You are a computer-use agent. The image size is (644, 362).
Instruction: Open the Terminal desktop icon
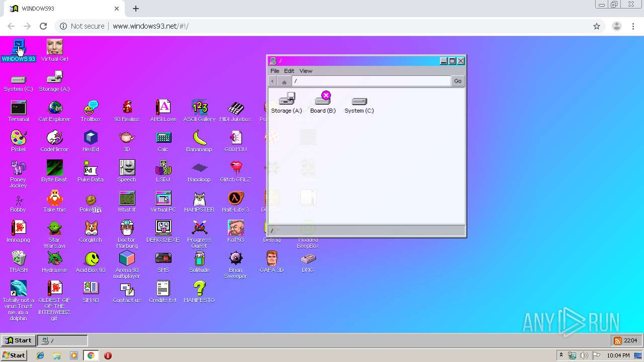[x=18, y=111]
